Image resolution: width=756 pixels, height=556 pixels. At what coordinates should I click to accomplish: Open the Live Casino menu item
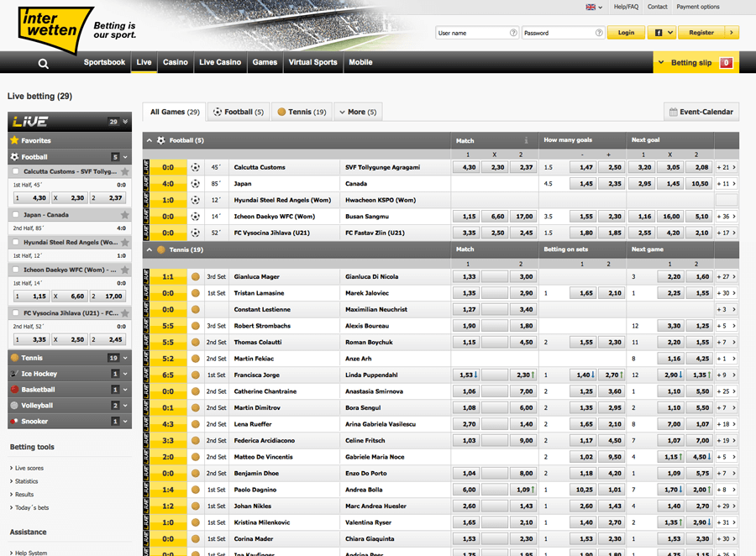coord(220,62)
